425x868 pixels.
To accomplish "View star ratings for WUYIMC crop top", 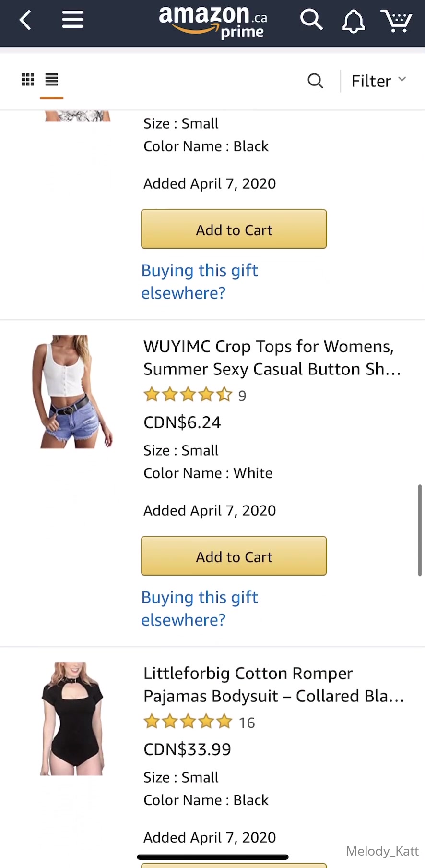I will tap(188, 395).
